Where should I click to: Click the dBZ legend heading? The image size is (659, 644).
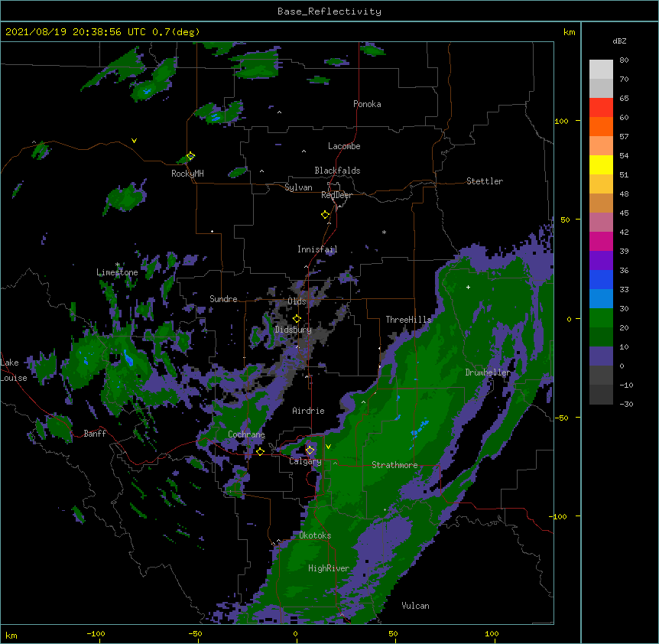(619, 41)
